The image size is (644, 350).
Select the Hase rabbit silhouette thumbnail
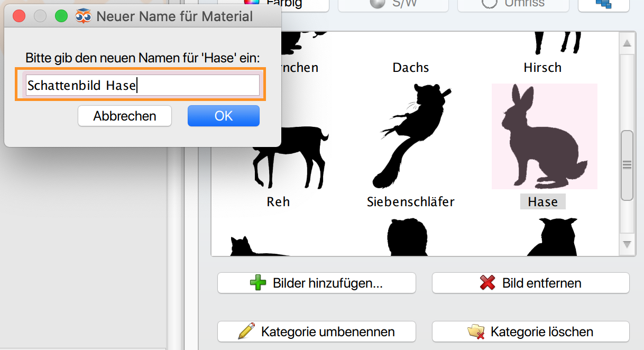pyautogui.click(x=544, y=136)
